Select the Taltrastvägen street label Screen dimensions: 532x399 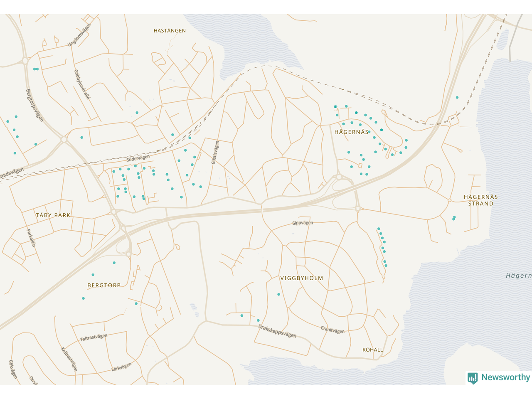(94, 337)
